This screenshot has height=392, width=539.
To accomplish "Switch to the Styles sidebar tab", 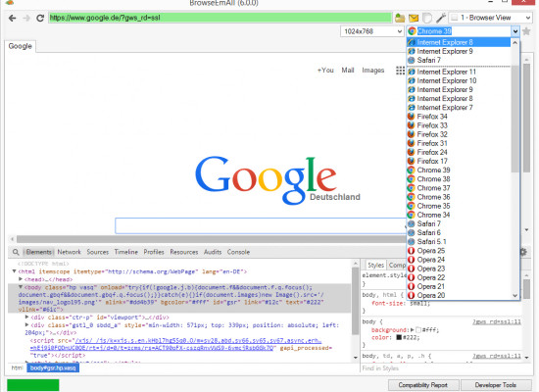I will (x=375, y=266).
